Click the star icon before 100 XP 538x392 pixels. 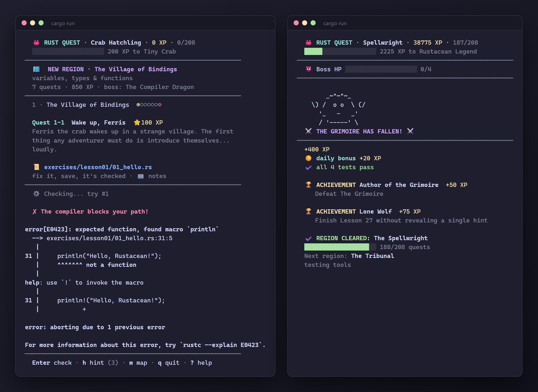coord(137,122)
